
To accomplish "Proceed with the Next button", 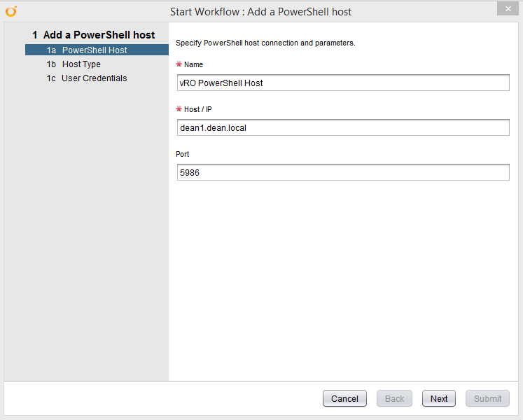I will point(439,398).
